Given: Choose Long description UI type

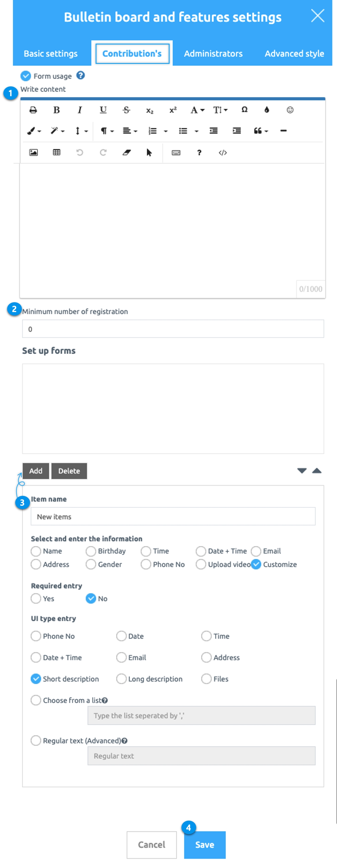Looking at the screenshot, I should (x=121, y=679).
